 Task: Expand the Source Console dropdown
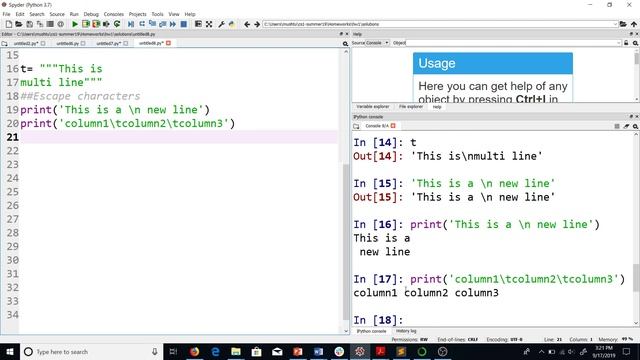[378, 43]
